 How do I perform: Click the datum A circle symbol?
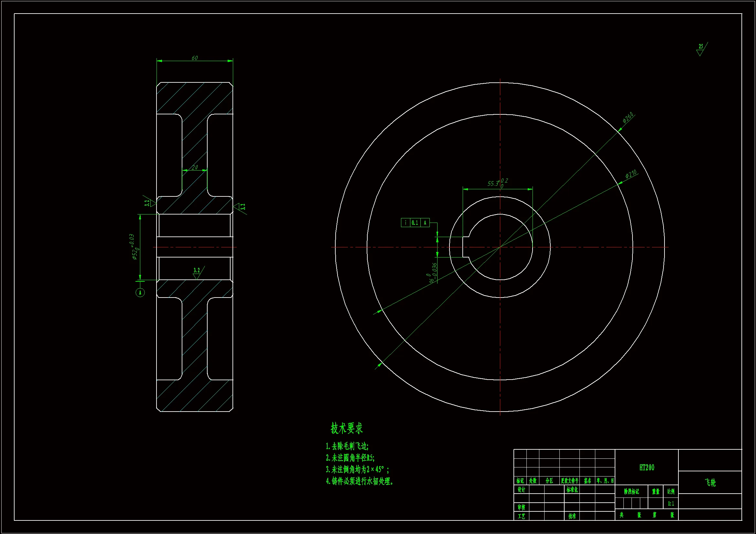pyautogui.click(x=140, y=292)
